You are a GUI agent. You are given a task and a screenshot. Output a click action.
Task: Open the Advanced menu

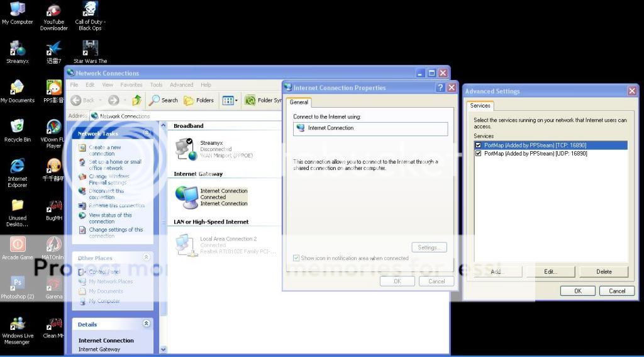pos(181,85)
